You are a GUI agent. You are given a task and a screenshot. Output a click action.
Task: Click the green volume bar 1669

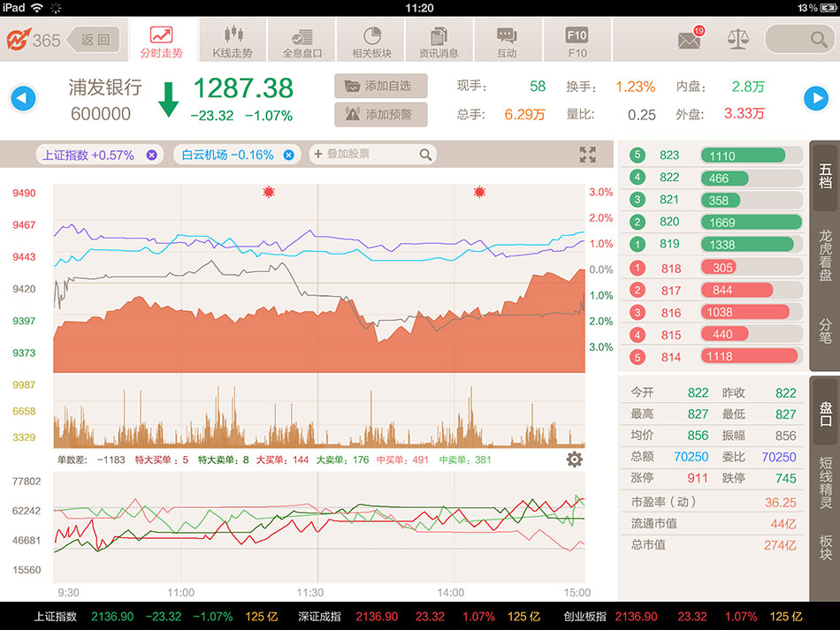[751, 222]
